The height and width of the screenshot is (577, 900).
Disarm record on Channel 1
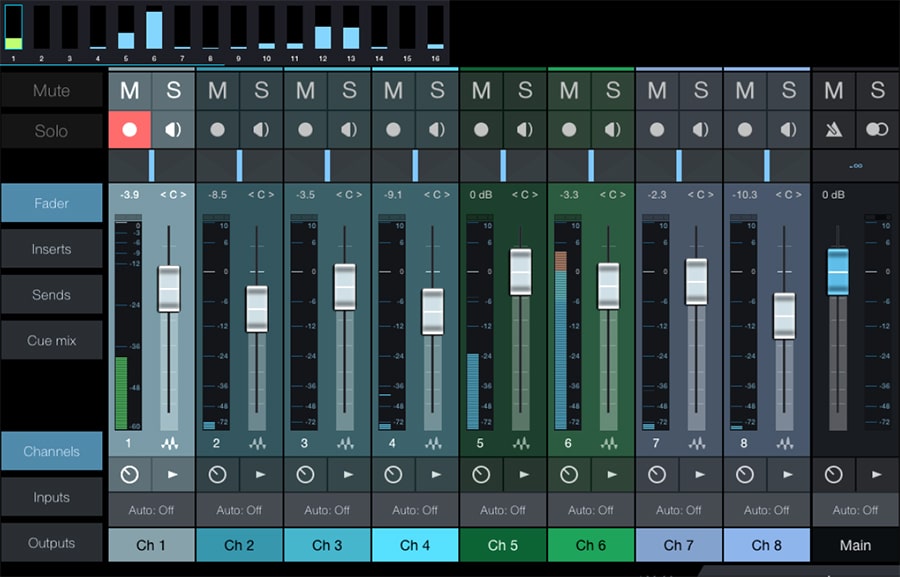tap(130, 130)
